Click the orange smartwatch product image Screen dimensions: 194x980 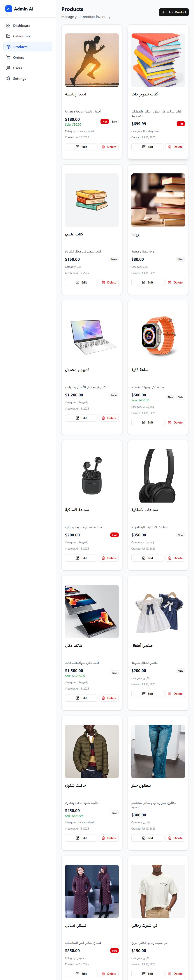tap(158, 336)
